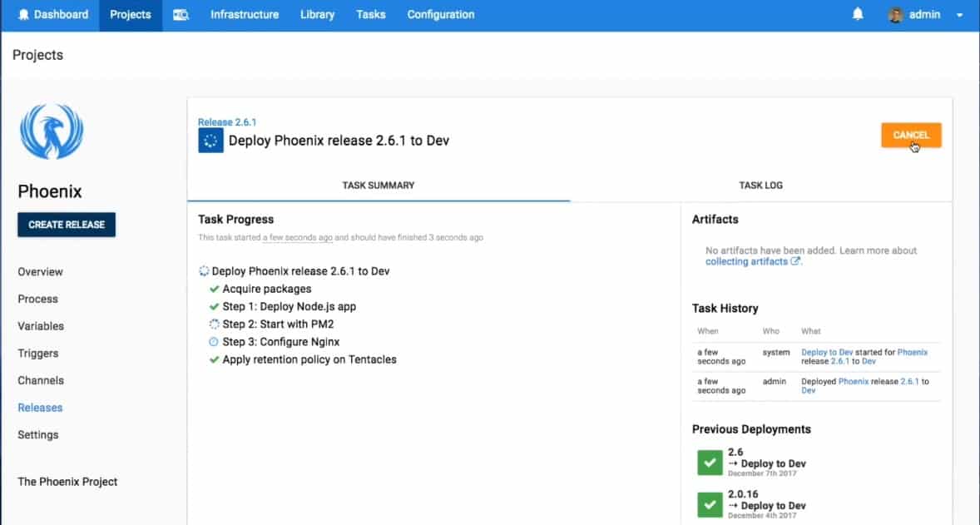Open 'Apply retention policy on Tentacles' step

[x=309, y=359]
